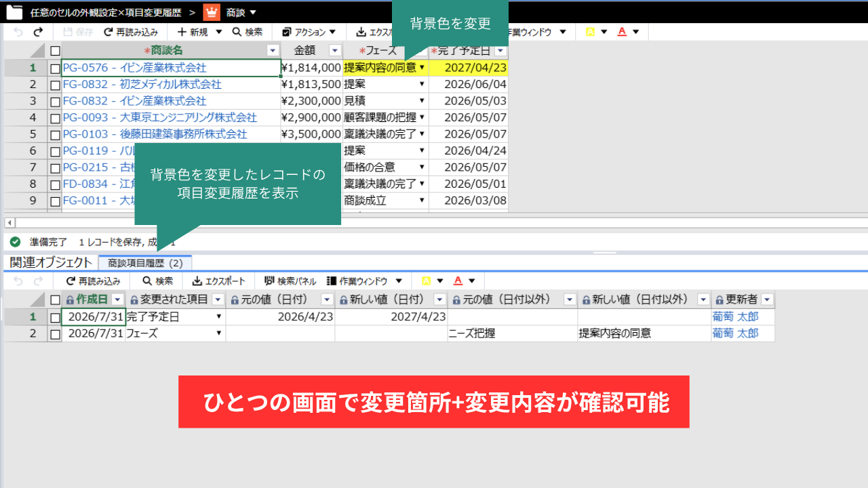Image resolution: width=868 pixels, height=488 pixels.
Task: Open the フェーズ picklist for the 見積 row
Action: click(x=422, y=101)
